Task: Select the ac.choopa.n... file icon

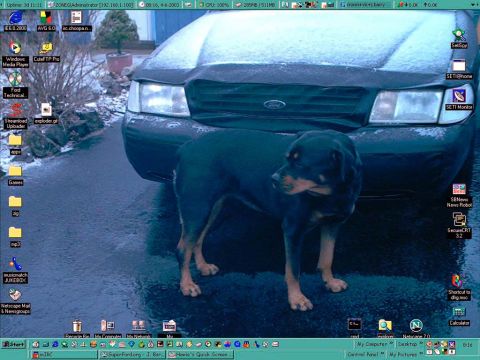Action: pyautogui.click(x=77, y=21)
